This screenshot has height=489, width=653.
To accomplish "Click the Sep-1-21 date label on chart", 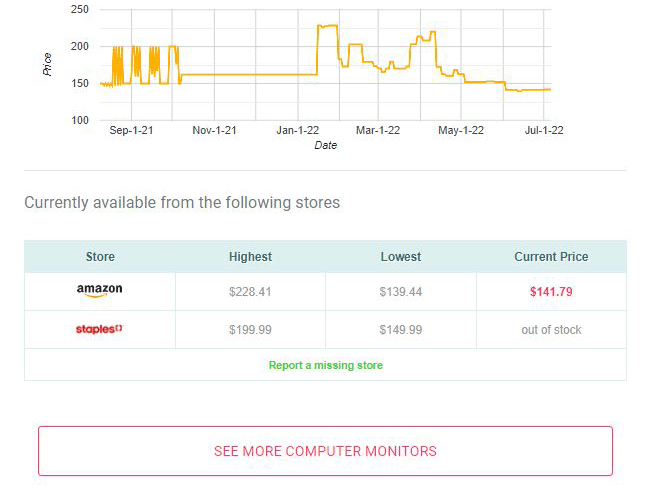I will point(131,130).
